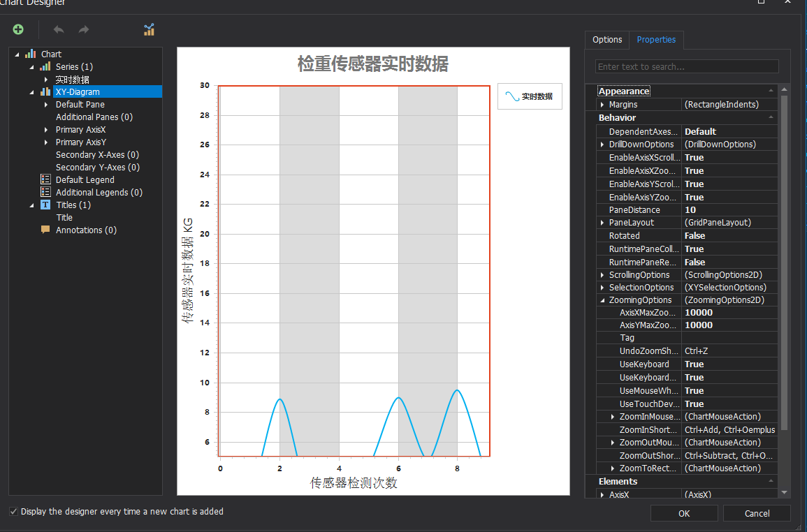Click the legend line marker for 实时数据
807x532 pixels.
point(512,96)
